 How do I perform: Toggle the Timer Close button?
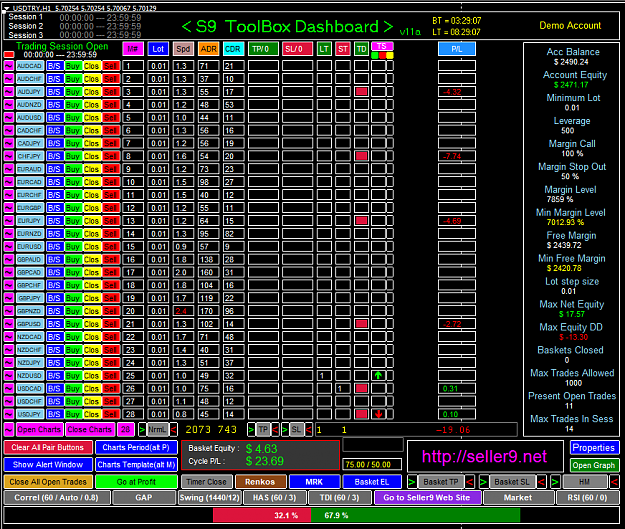tap(206, 482)
